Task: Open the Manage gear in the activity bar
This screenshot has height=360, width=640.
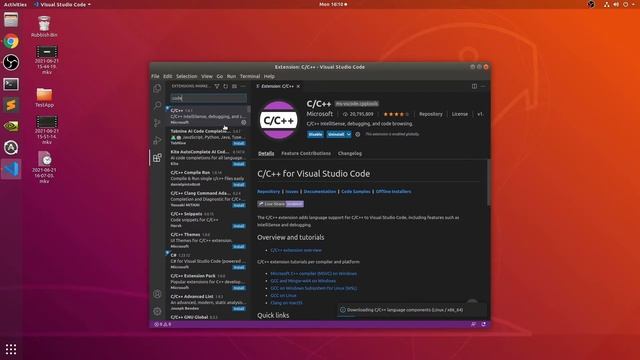Action: (157, 311)
